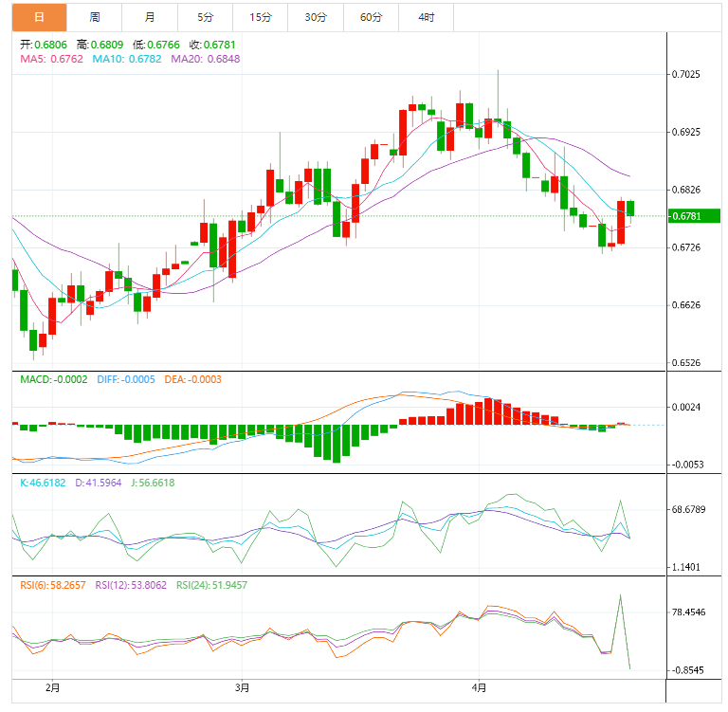Click the 3月 date marker on time axis
Viewport: 728px width, 712px height.
point(242,688)
